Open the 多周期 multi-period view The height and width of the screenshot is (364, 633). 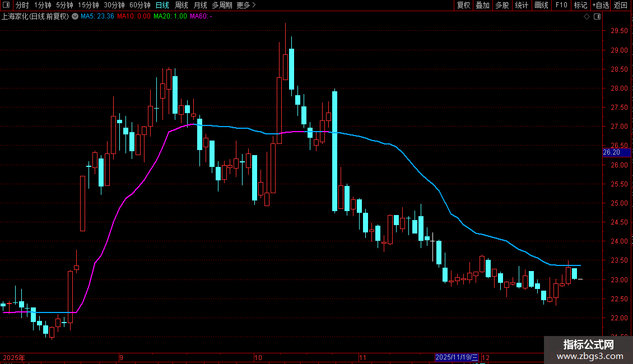(222, 5)
